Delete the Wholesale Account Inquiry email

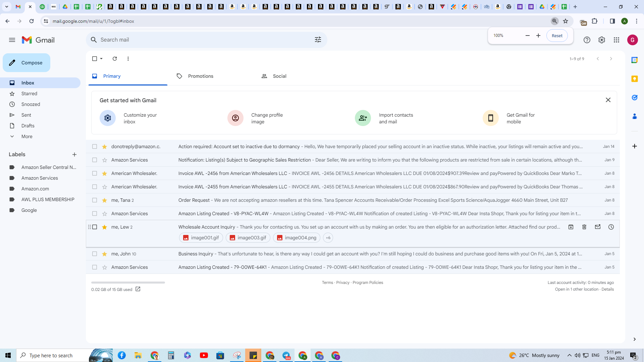[x=584, y=227]
